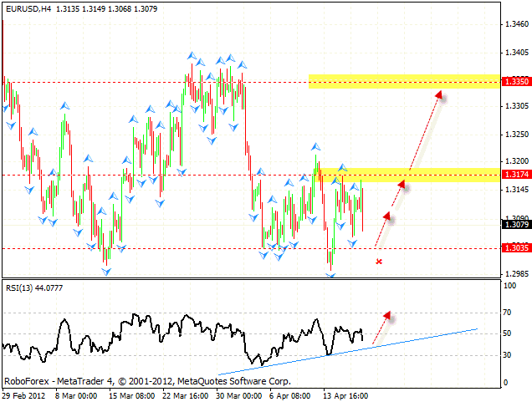The height and width of the screenshot is (402, 532).
Task: Click the 1.3145 price axis value
Action: pyautogui.click(x=517, y=190)
